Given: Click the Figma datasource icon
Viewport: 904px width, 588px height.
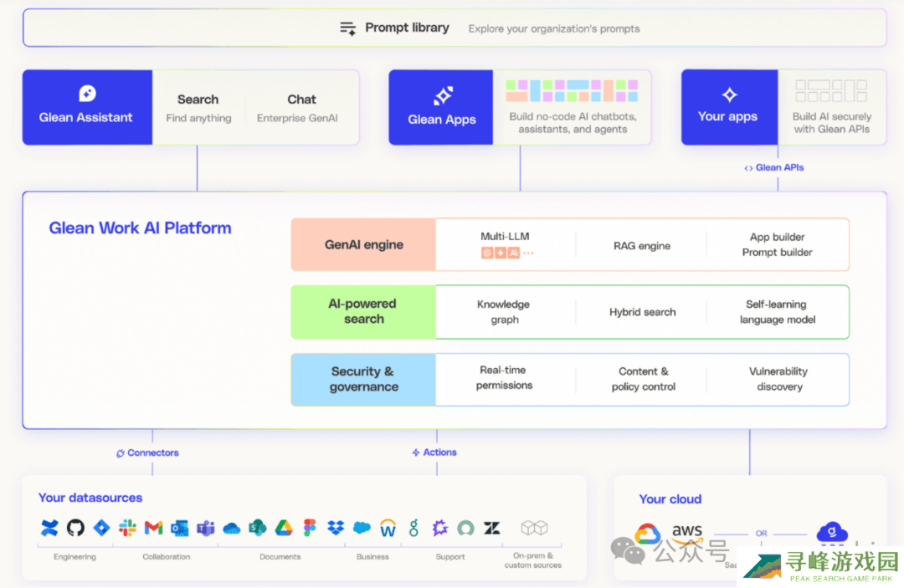Looking at the screenshot, I should (x=310, y=528).
